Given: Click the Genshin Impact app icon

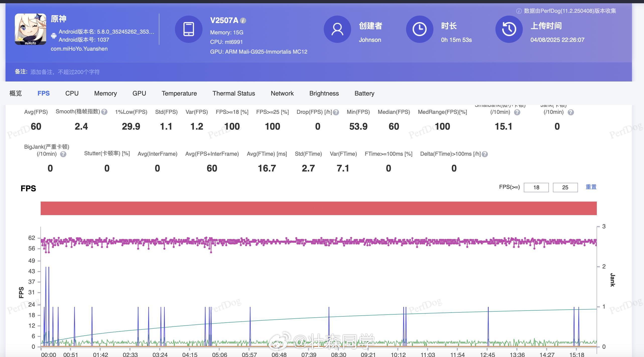Looking at the screenshot, I should click(x=30, y=29).
